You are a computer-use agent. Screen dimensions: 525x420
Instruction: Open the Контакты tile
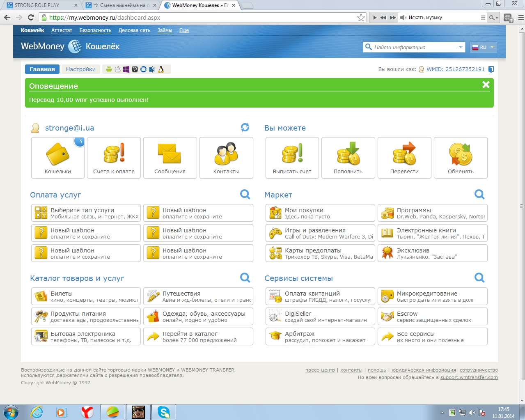[x=226, y=158]
